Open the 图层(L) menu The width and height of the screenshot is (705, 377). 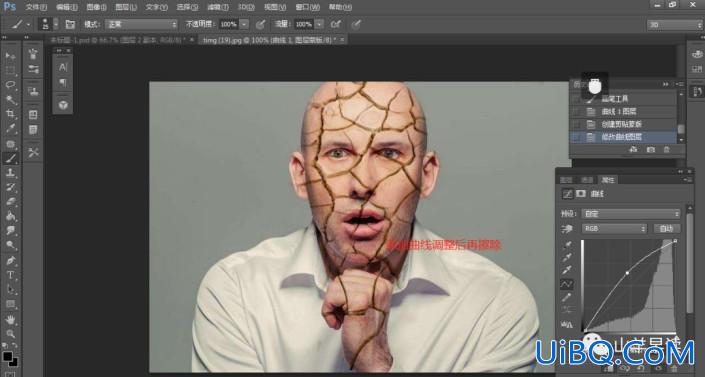125,7
